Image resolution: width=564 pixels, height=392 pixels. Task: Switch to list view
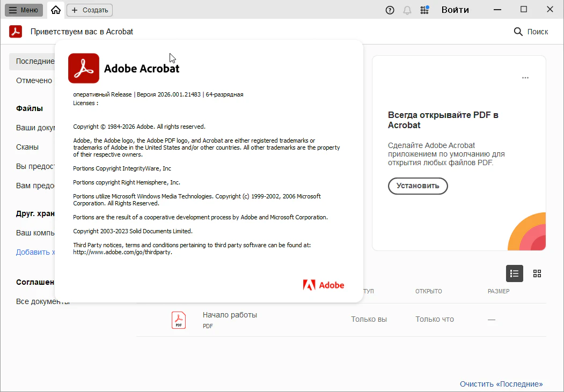click(x=514, y=273)
